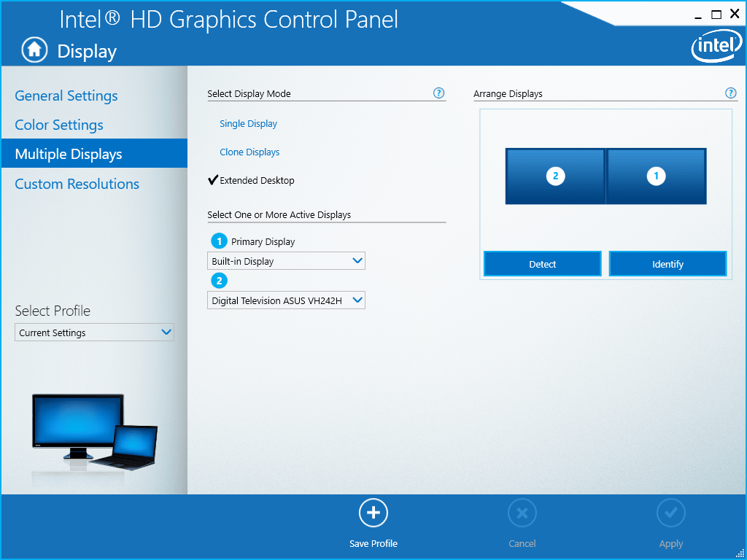
Task: Open help for Arrange Displays
Action: [x=730, y=93]
